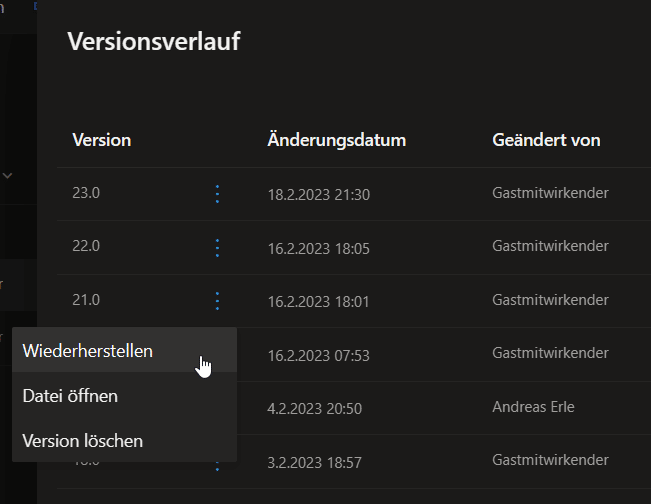
Task: Choose Wiederherstellen from the context menu
Action: (x=88, y=351)
